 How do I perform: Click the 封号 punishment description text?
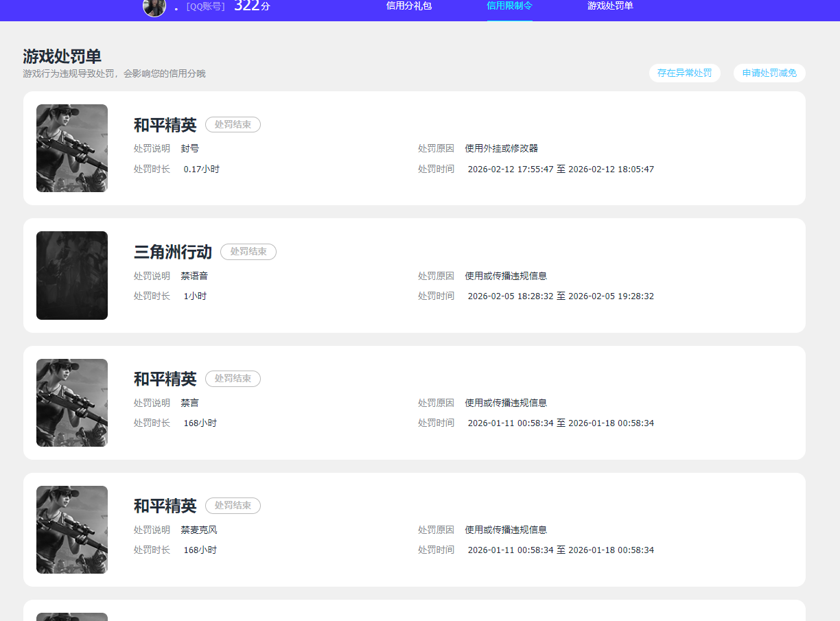[x=189, y=148]
